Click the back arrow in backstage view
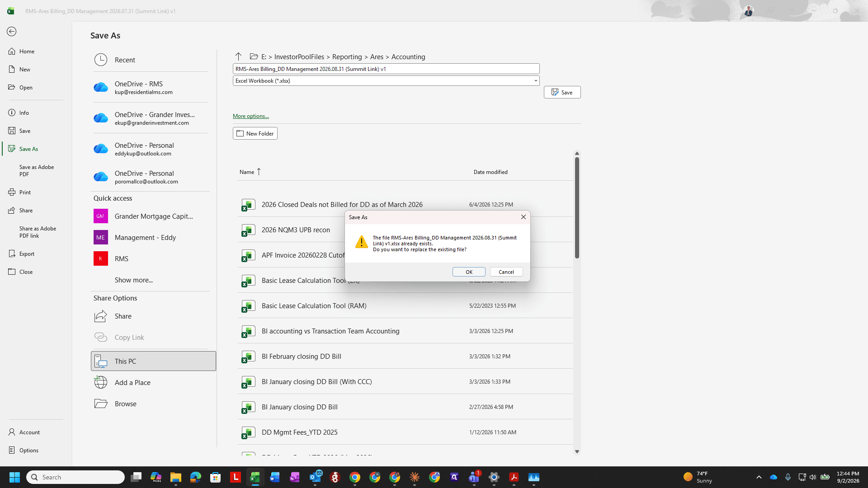 tap(12, 31)
